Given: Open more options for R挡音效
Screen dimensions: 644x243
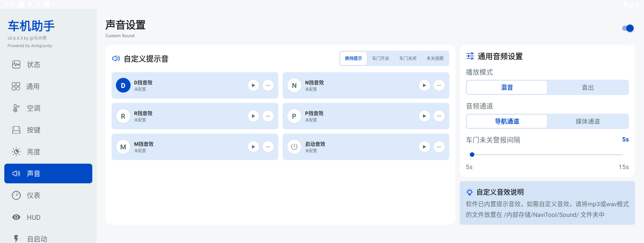Looking at the screenshot, I should pyautogui.click(x=268, y=116).
